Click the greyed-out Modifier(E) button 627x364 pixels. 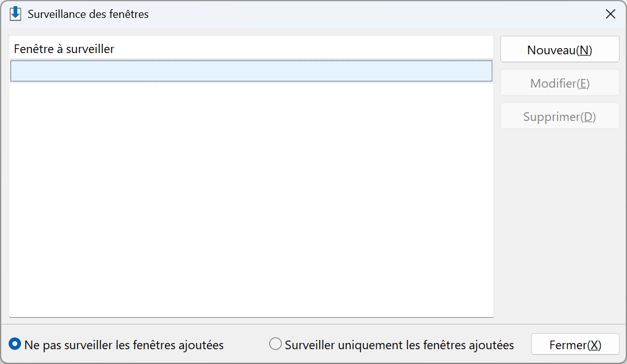tap(560, 83)
